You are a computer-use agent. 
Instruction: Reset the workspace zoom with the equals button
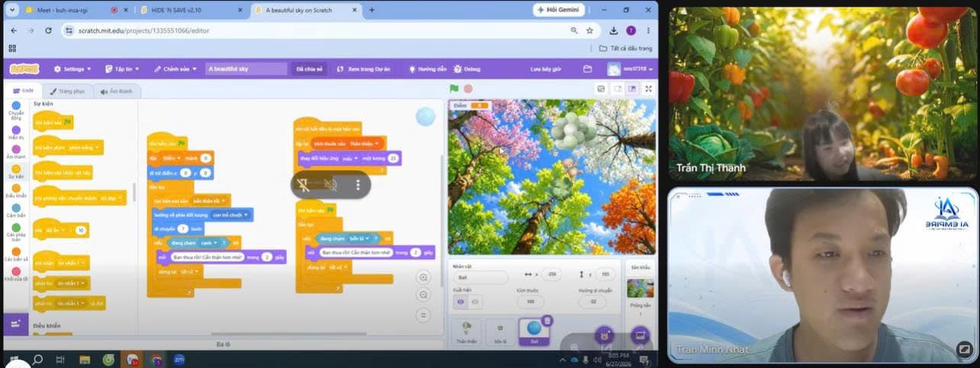coord(424,315)
